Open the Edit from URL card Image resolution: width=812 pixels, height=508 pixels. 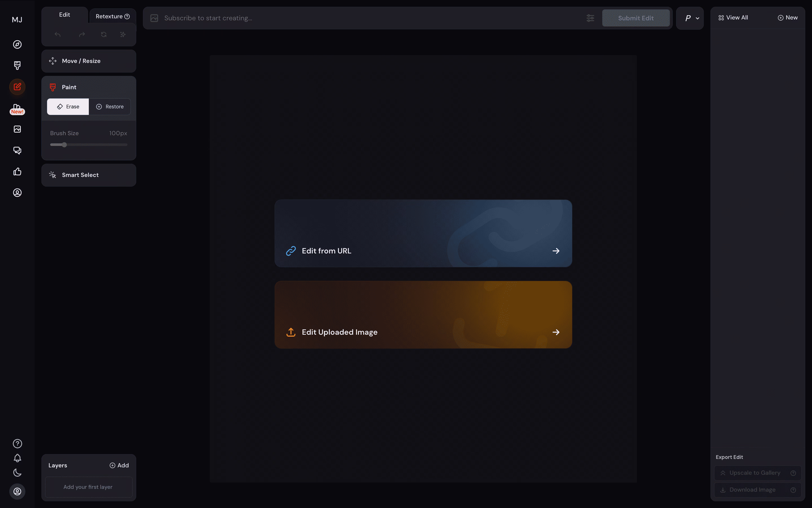423,233
